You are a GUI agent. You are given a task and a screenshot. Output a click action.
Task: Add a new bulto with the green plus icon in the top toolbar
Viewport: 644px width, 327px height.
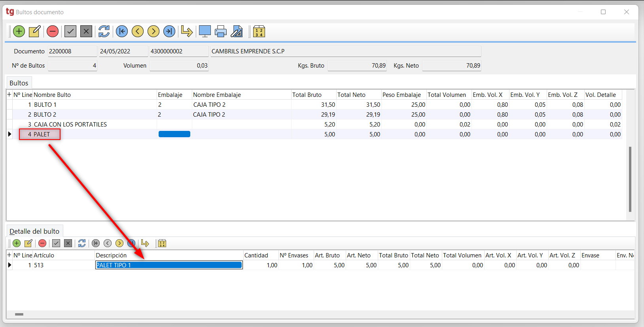pyautogui.click(x=19, y=31)
